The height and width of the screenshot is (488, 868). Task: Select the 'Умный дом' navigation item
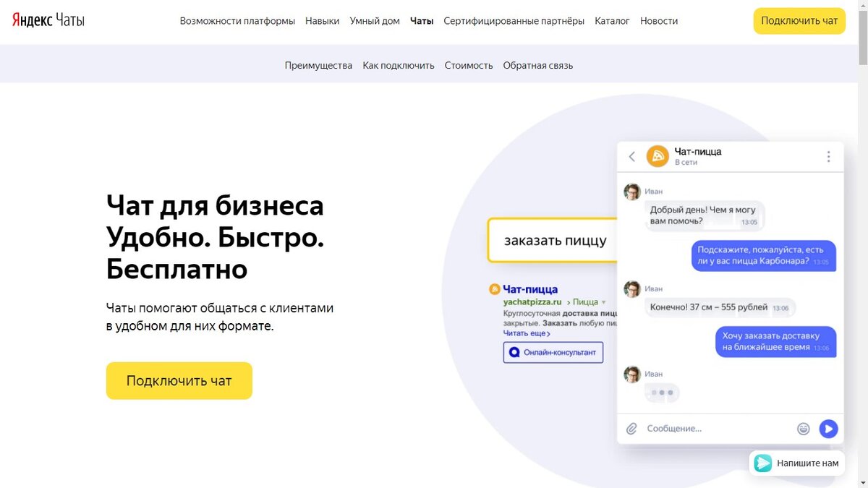[374, 21]
